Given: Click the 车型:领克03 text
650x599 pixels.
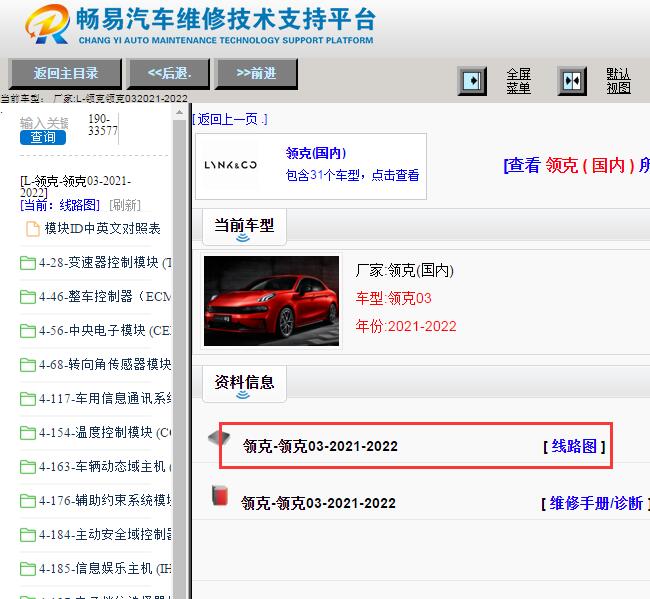Looking at the screenshot, I should [x=393, y=298].
